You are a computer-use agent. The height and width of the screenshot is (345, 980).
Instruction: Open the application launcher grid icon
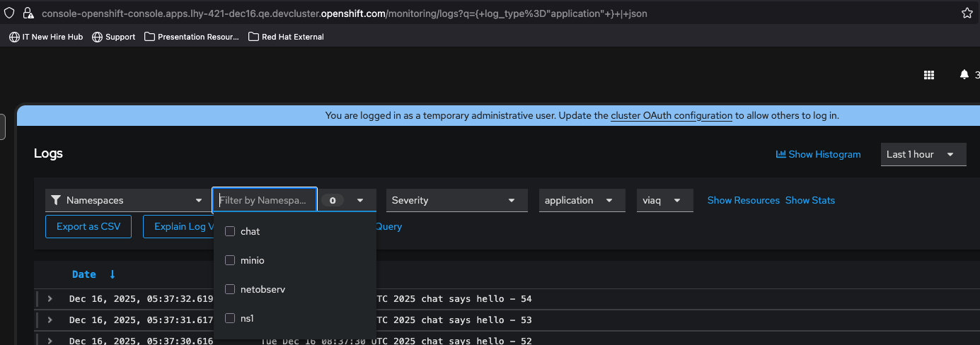pos(929,75)
